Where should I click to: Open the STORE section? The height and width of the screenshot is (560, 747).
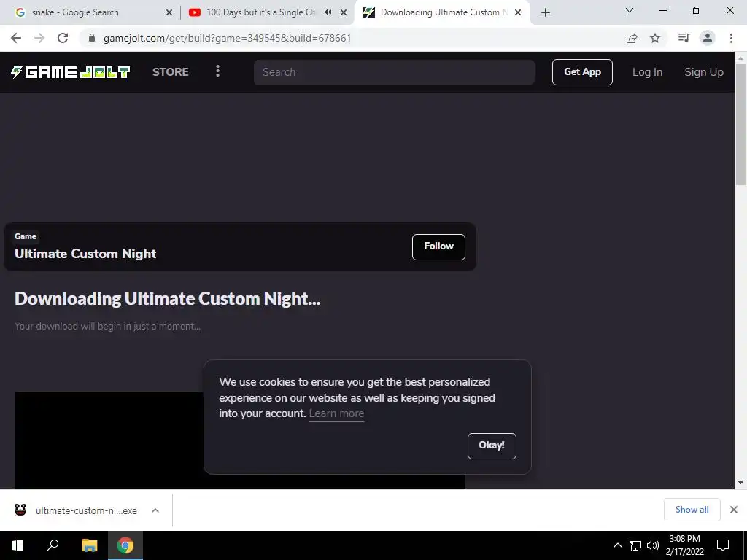click(x=171, y=72)
